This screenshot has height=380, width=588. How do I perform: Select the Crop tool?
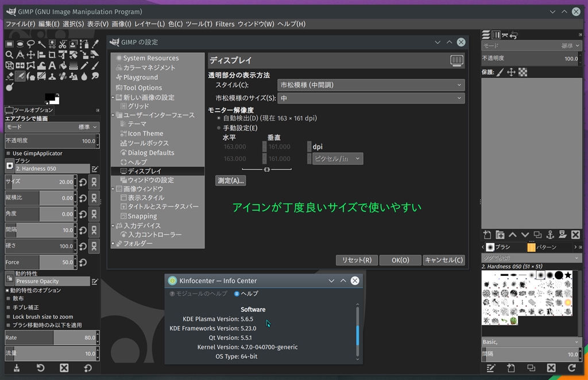(52, 55)
